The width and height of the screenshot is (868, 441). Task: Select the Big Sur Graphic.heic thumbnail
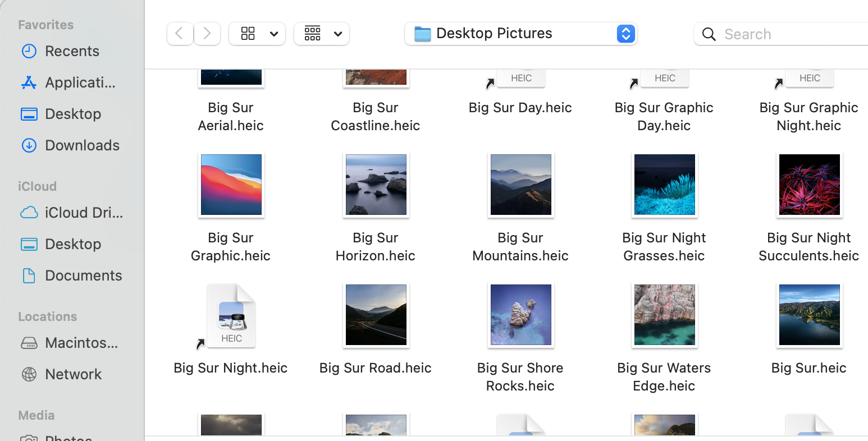pos(231,185)
